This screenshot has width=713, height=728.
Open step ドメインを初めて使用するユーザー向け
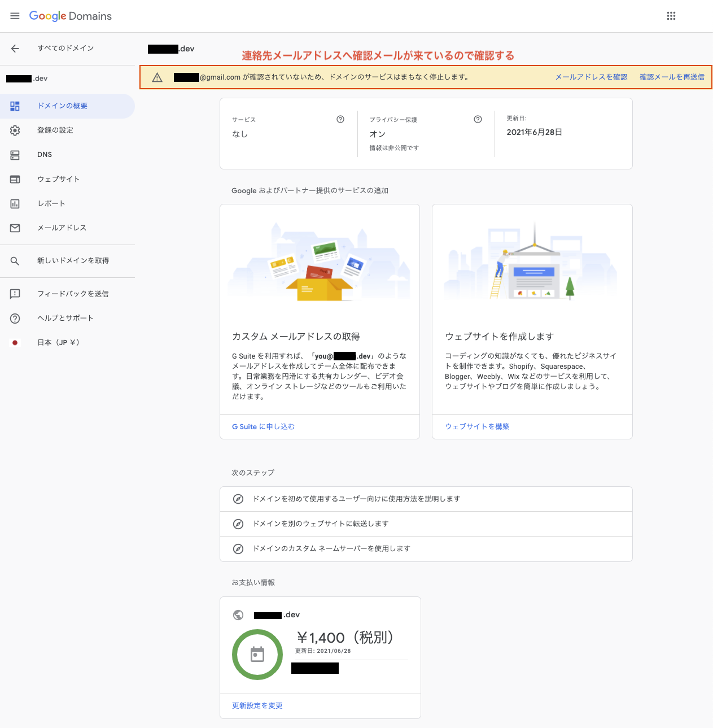[x=426, y=499]
